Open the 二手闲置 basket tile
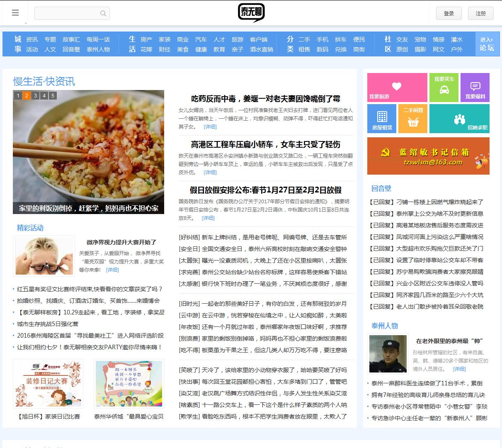 click(x=413, y=118)
